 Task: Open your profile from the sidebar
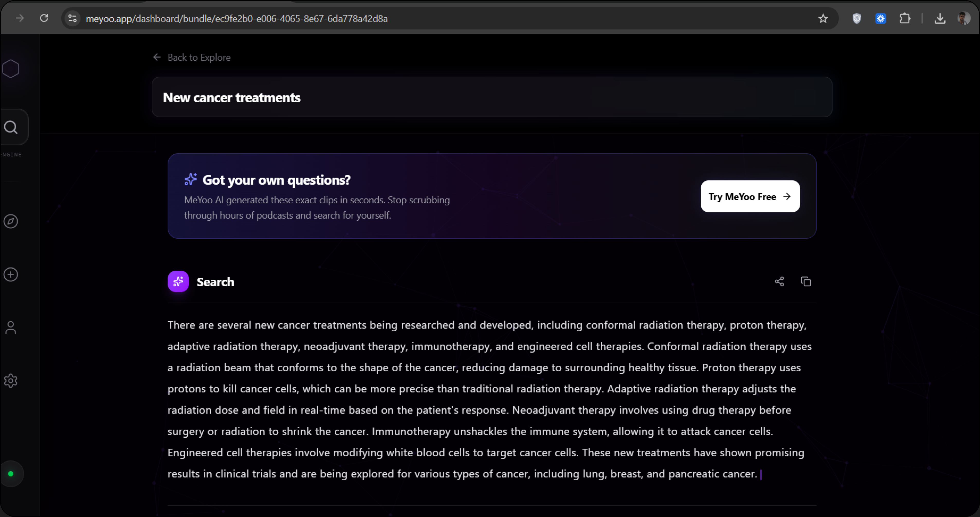[11, 327]
